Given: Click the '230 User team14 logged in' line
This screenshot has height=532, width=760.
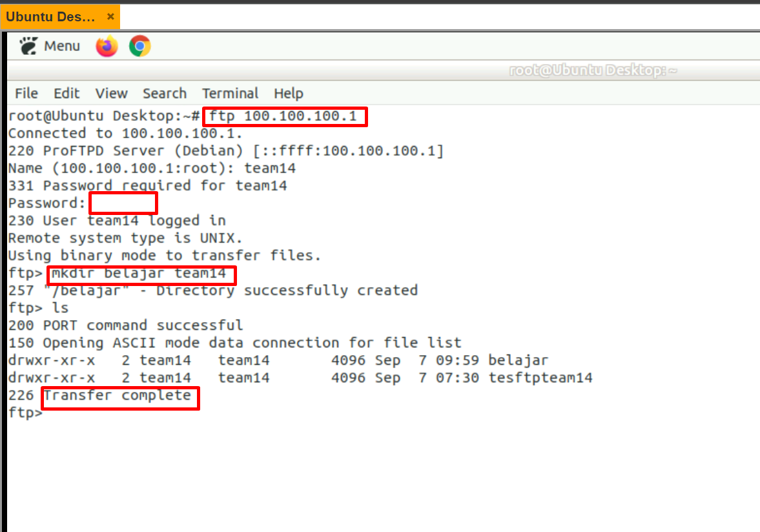Looking at the screenshot, I should pos(117,220).
